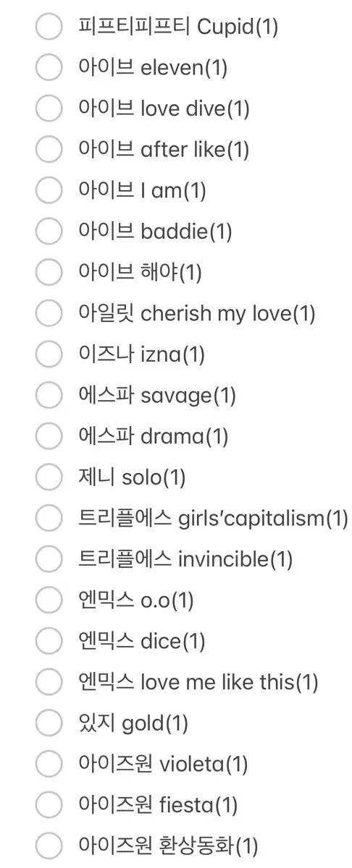The image size is (352, 868).
Task: Select the 에스파 drama option
Action: coord(49,436)
